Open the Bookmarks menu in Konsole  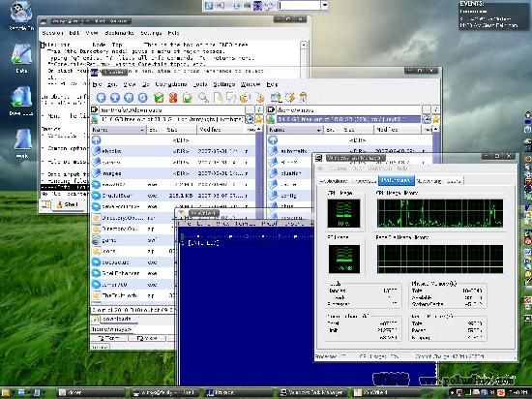coord(119,33)
